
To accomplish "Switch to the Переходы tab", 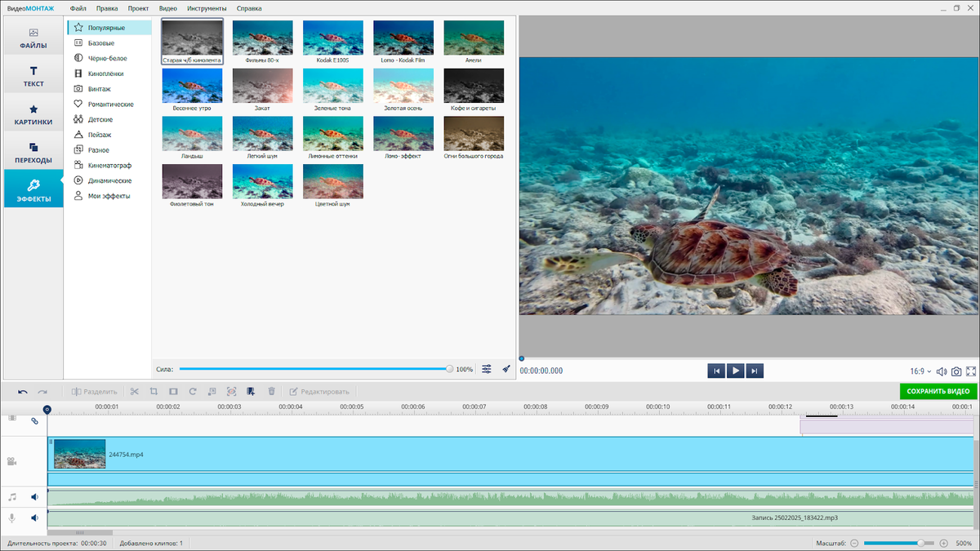I will [x=33, y=153].
